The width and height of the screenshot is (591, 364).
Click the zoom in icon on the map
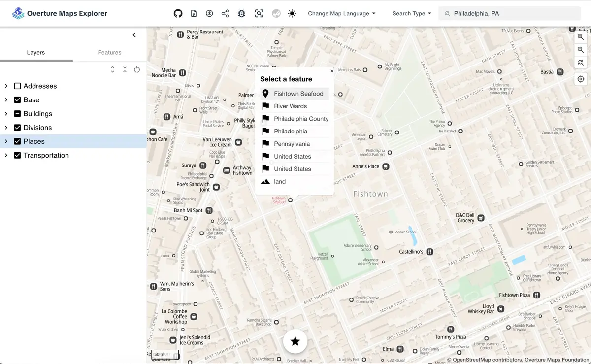pos(581,37)
